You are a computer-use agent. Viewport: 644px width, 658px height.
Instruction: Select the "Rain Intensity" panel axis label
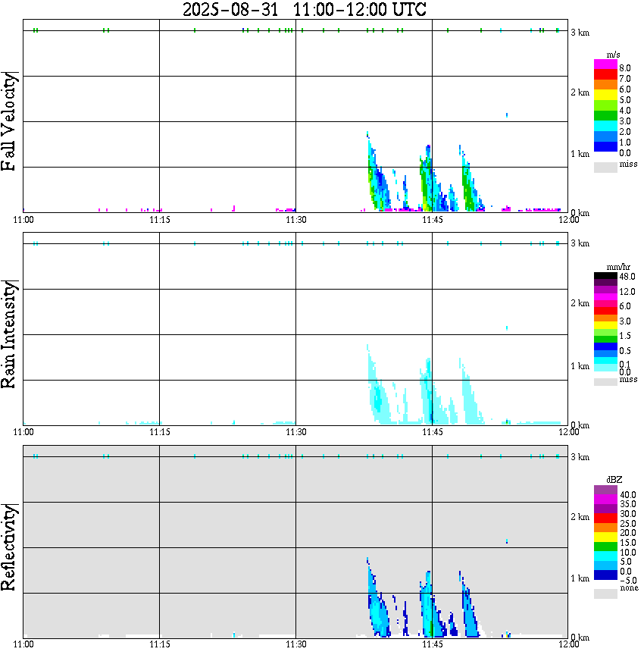(x=8, y=334)
